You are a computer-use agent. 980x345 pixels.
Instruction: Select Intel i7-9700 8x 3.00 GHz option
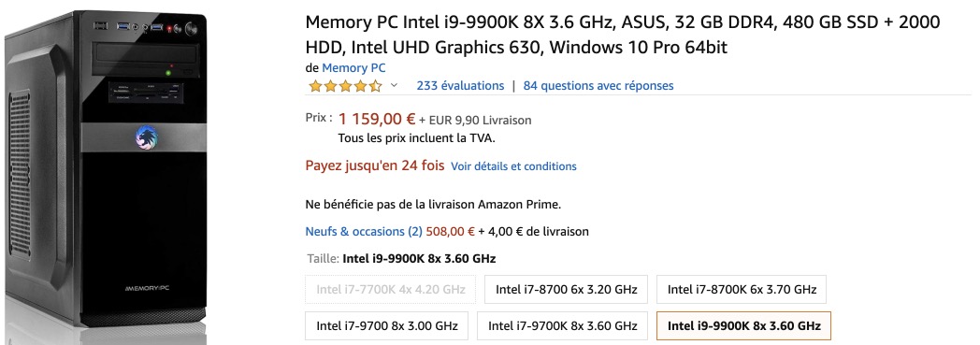(x=387, y=325)
